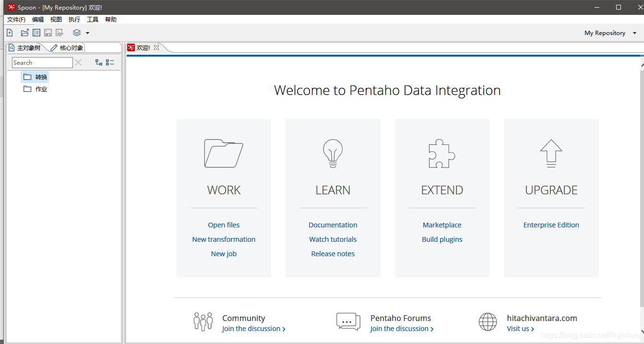Click the LEARN lightbulb icon
644x344 pixels.
[x=333, y=154]
